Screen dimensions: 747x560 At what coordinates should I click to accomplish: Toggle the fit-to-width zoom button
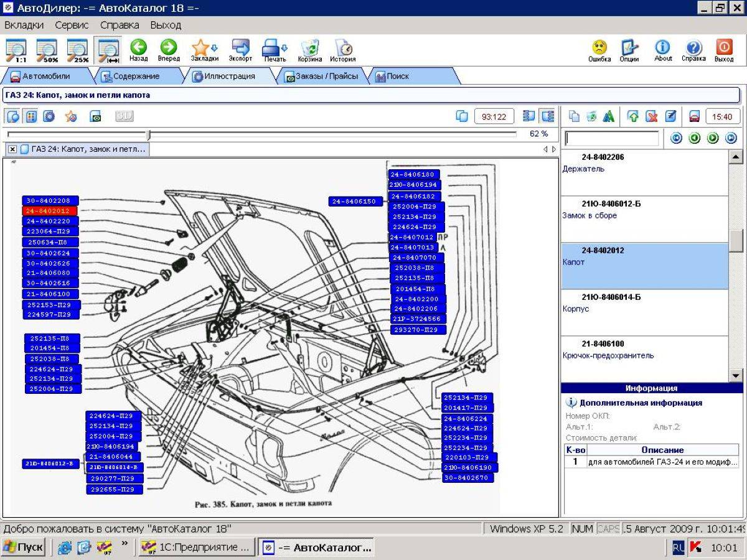coord(108,50)
